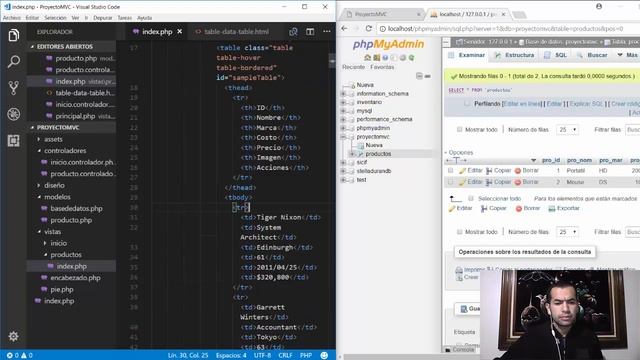Toggle the lower Mostrar todo checkbox
Viewport: 640px width, 360px height.
[460, 232]
